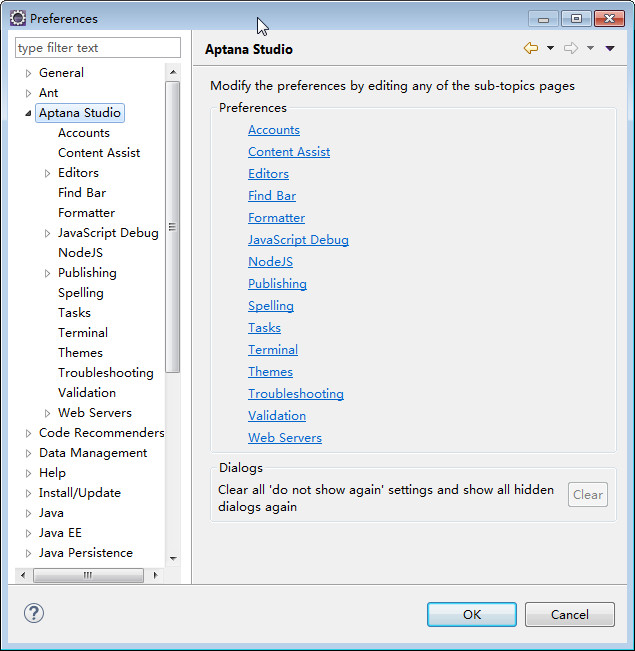Image resolution: width=635 pixels, height=651 pixels.
Task: Click the Preferences window gear icon
Action: pos(18,19)
